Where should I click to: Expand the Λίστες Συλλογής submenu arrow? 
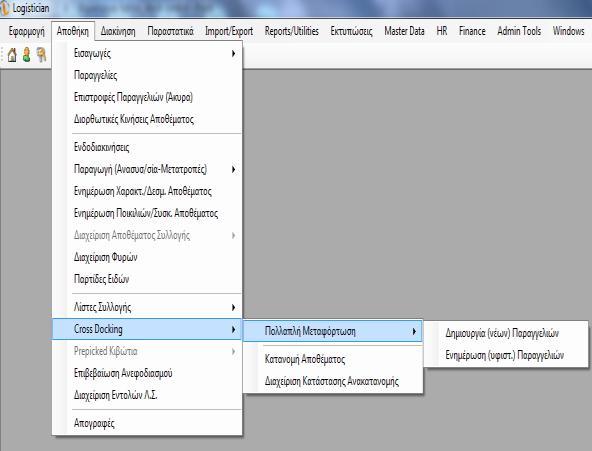click(233, 307)
